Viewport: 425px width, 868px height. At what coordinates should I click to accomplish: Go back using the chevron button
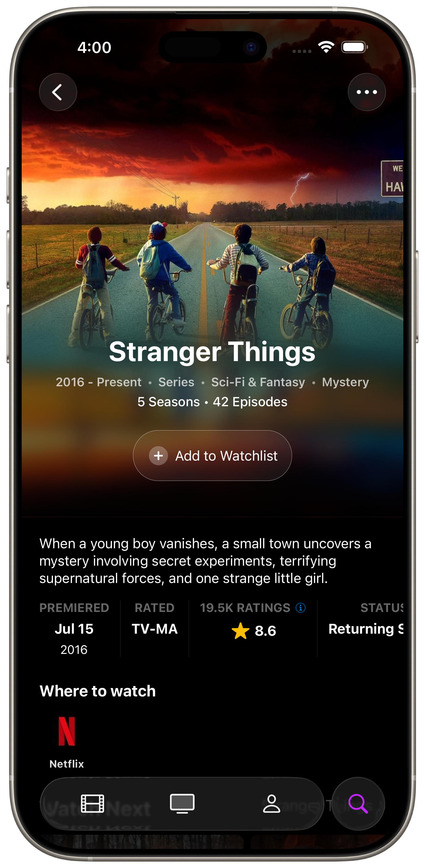pyautogui.click(x=58, y=92)
